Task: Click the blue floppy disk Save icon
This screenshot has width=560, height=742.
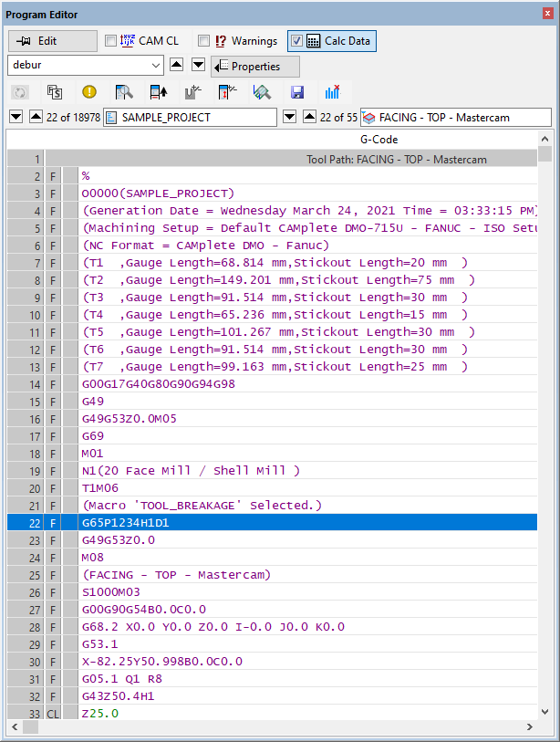Action: (297, 92)
